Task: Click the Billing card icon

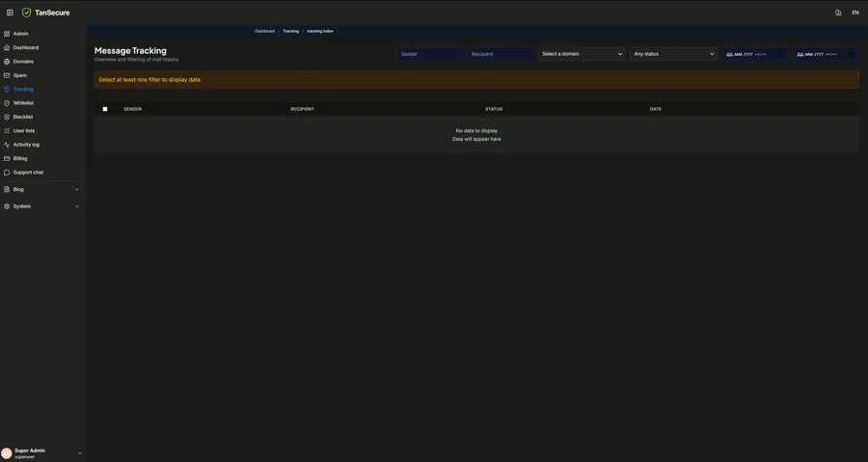Action: tap(7, 158)
